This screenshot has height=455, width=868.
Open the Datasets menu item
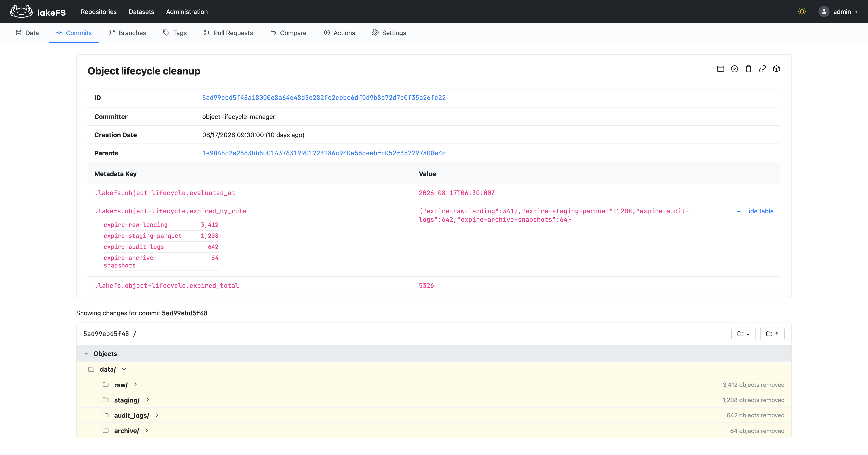coord(141,11)
